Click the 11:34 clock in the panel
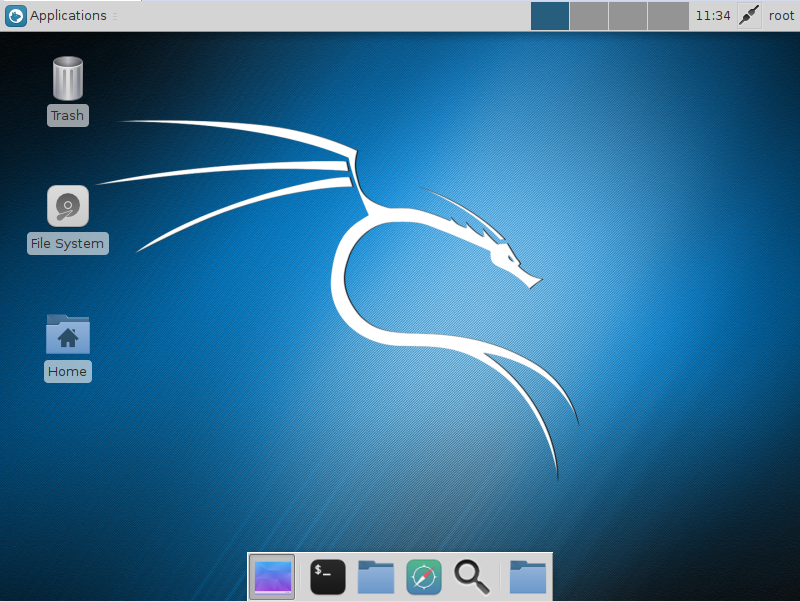The height and width of the screenshot is (602, 800). pos(713,16)
